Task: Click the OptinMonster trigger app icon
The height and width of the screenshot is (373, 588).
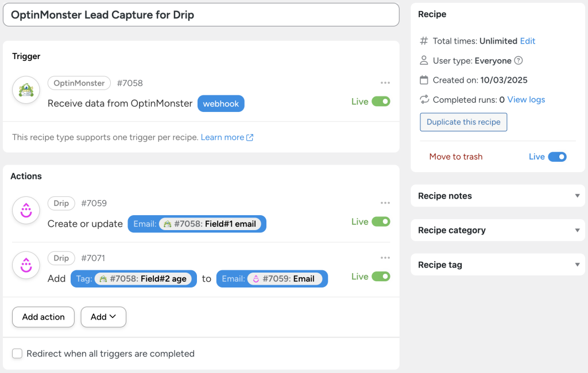Action: 25,90
